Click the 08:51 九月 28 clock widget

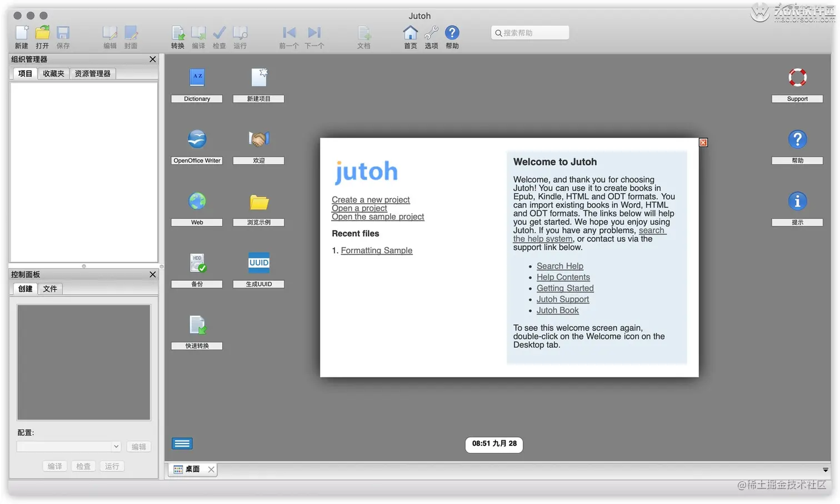pyautogui.click(x=494, y=443)
